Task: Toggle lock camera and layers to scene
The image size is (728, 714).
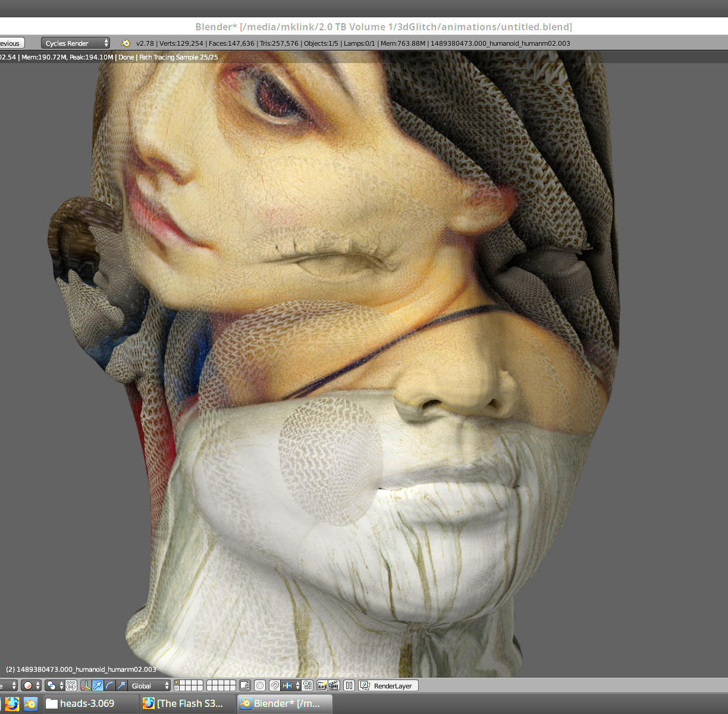Action: 245,685
